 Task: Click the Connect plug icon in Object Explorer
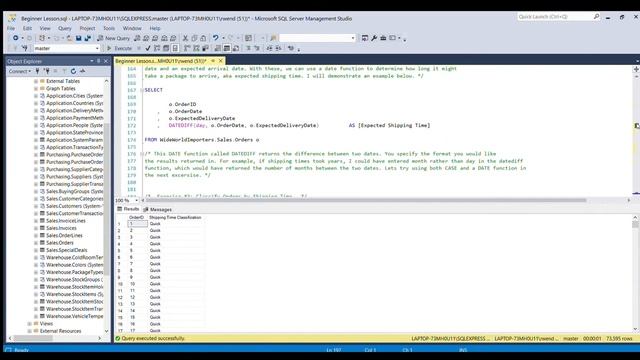click(x=38, y=71)
